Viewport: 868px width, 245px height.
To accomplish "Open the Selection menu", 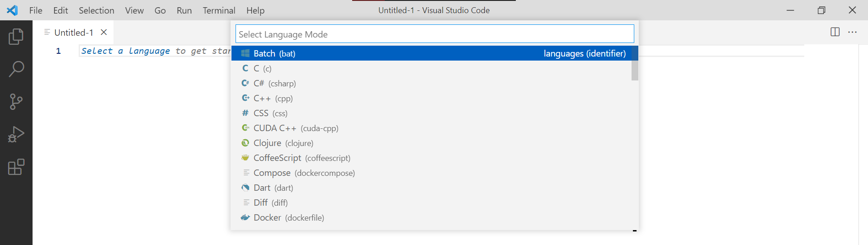I will [x=96, y=10].
